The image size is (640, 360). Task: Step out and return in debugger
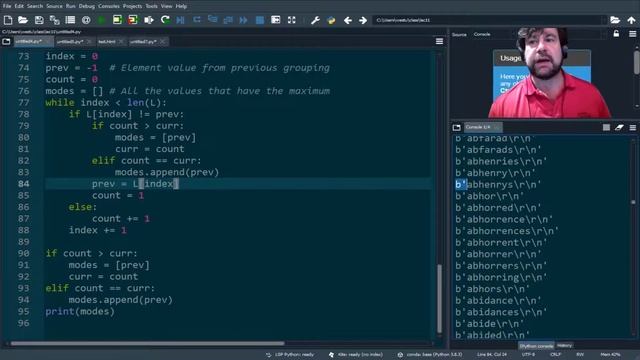coord(228,20)
